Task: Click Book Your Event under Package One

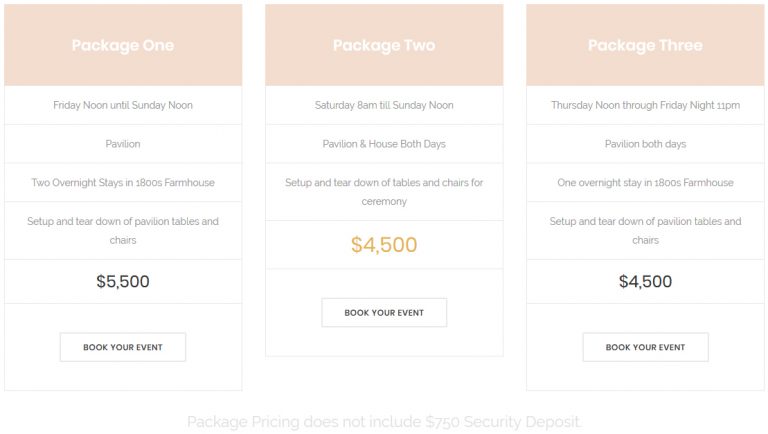Action: point(122,347)
